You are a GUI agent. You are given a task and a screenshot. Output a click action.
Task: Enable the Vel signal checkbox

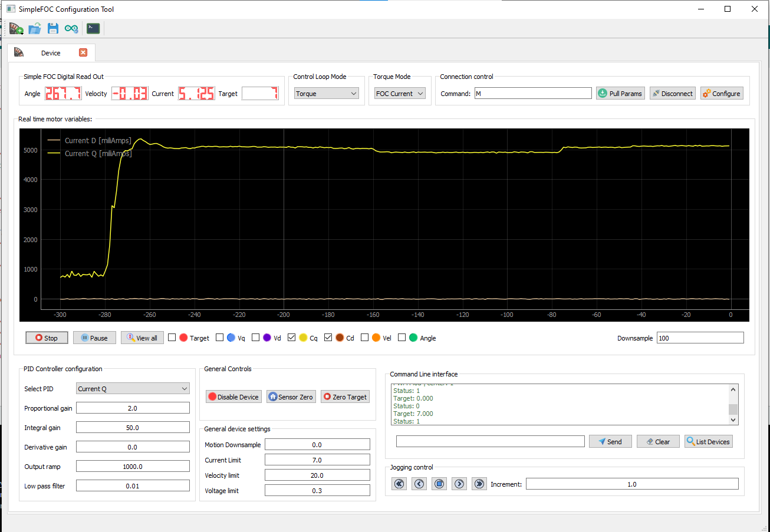[365, 338]
